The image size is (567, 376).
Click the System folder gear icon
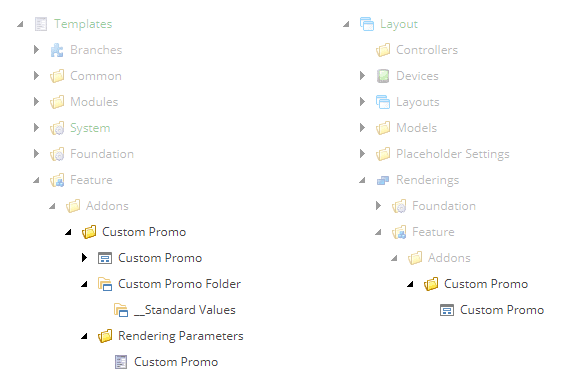(57, 128)
